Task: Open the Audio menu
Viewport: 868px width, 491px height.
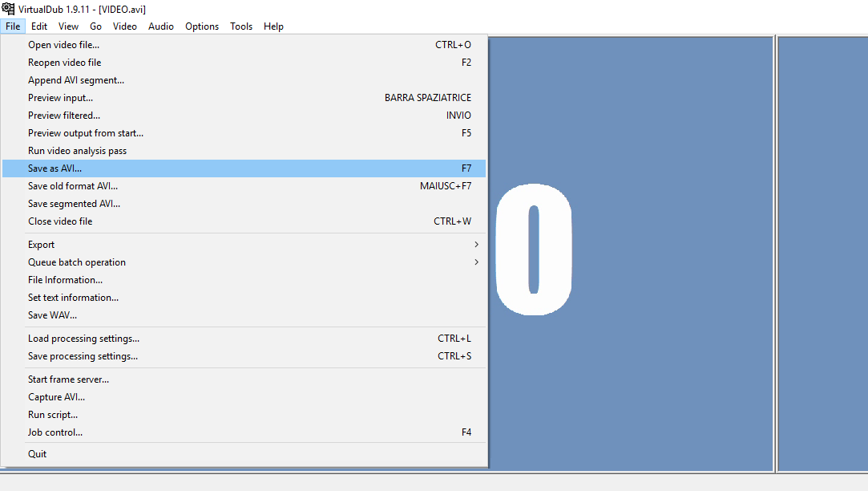Action: point(161,26)
